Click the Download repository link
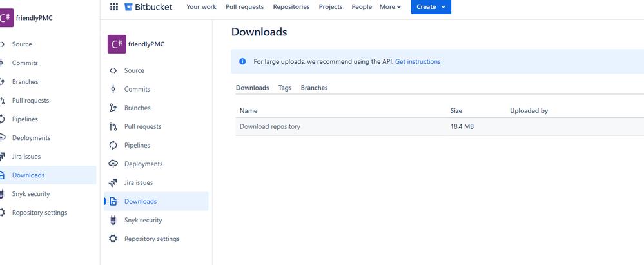644x265 pixels. click(x=270, y=126)
